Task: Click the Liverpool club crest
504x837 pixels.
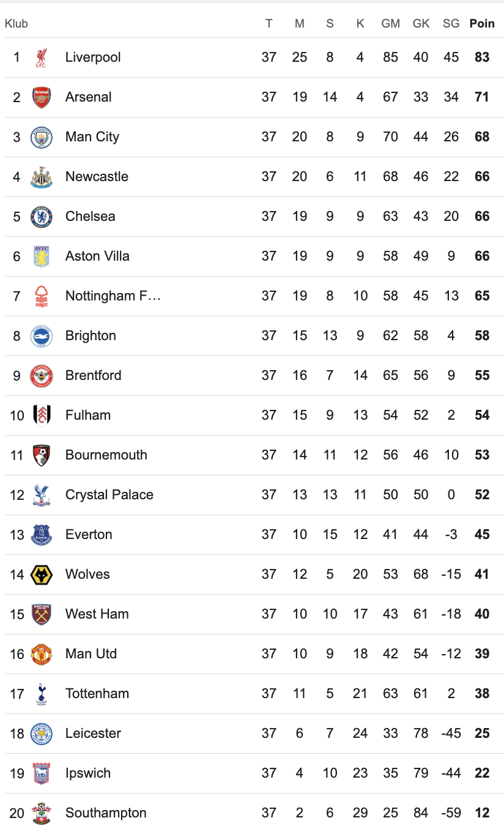Action: point(42,58)
